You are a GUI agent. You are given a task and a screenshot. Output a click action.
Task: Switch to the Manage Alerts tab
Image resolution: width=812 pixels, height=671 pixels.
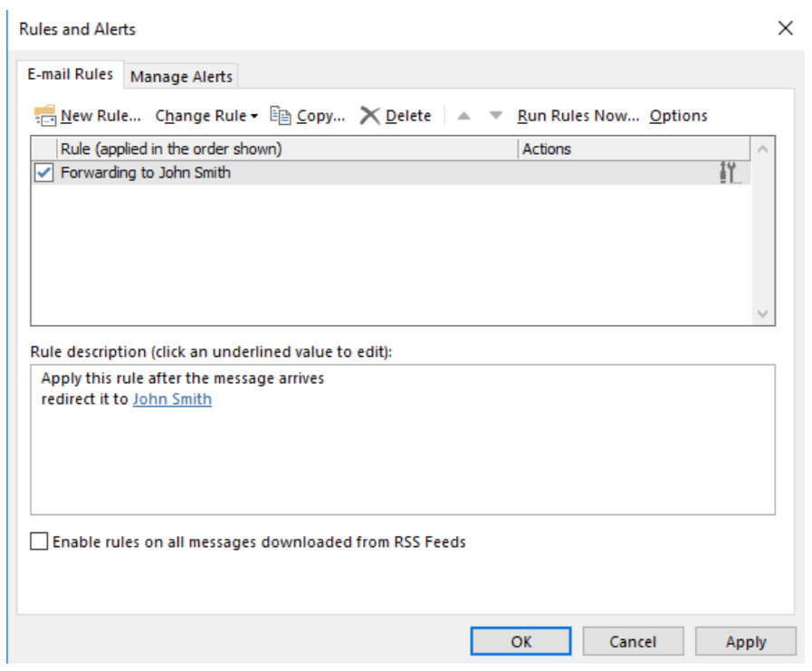(180, 76)
